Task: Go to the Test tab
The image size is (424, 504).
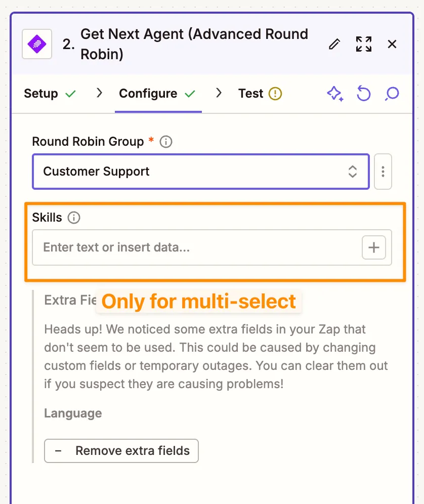Action: [251, 94]
